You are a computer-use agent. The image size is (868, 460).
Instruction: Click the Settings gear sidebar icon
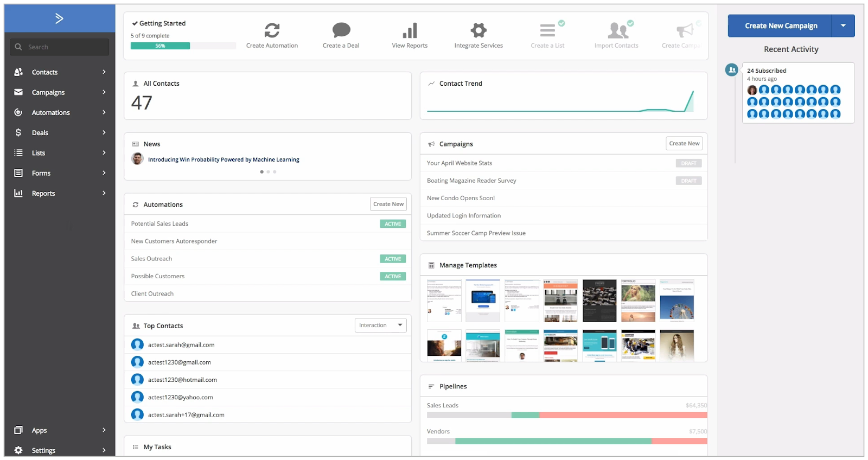[18, 450]
